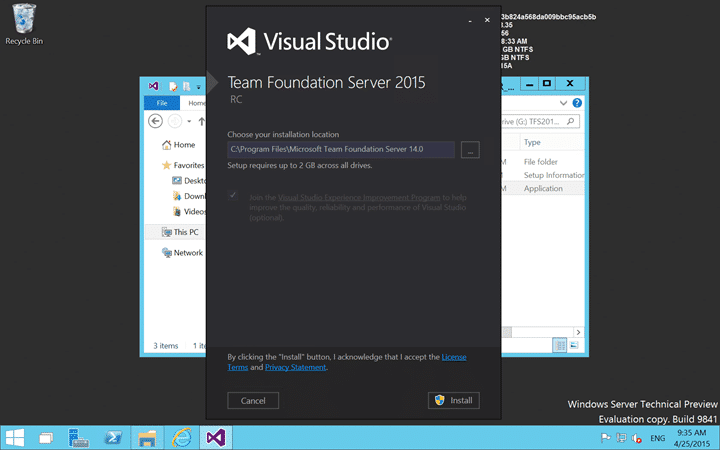Open Explorer Help using the blue question icon

point(577,103)
